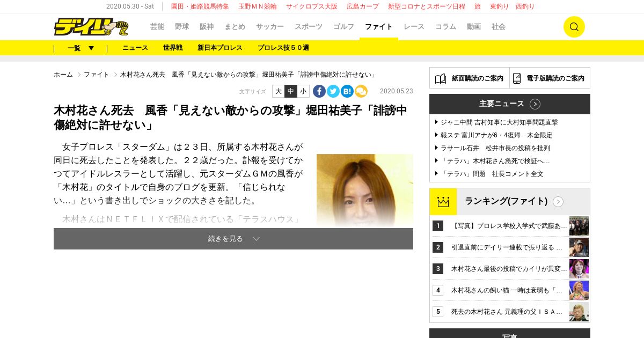Image resolution: width=644 pixels, height=338 pixels.
Task: Select 新日本プロレス in yellow submenu
Action: click(220, 48)
